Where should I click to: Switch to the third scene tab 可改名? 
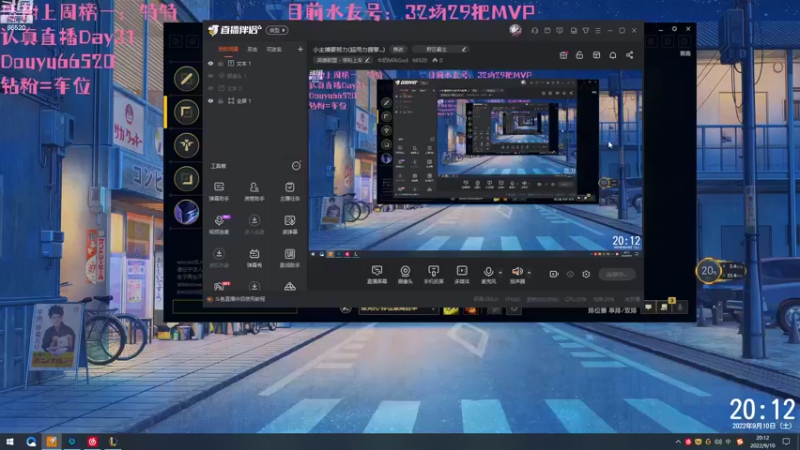(x=274, y=49)
